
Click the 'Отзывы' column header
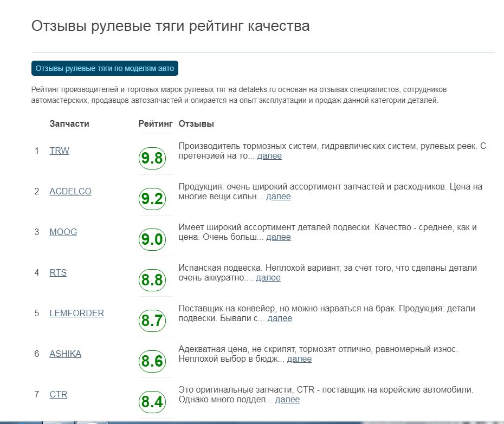[x=196, y=123]
